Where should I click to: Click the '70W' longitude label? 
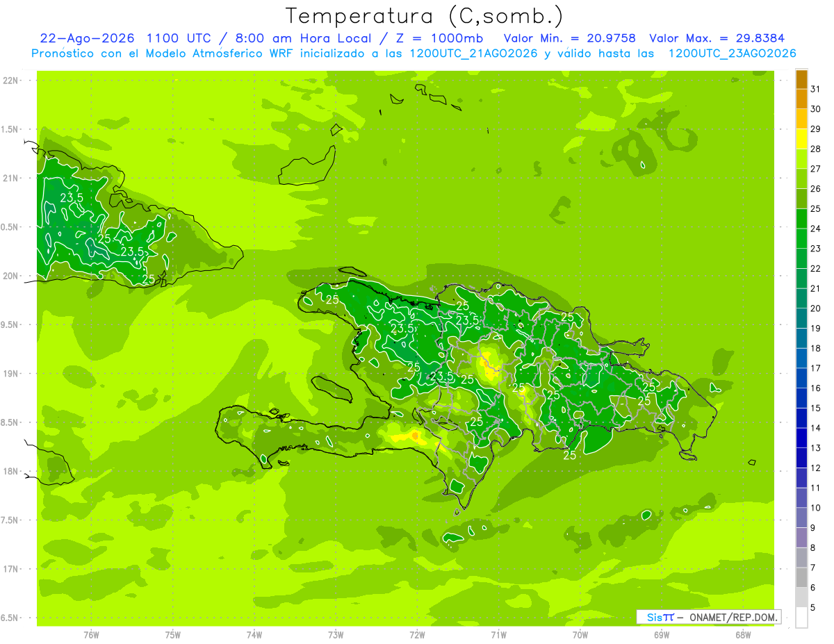click(580, 635)
